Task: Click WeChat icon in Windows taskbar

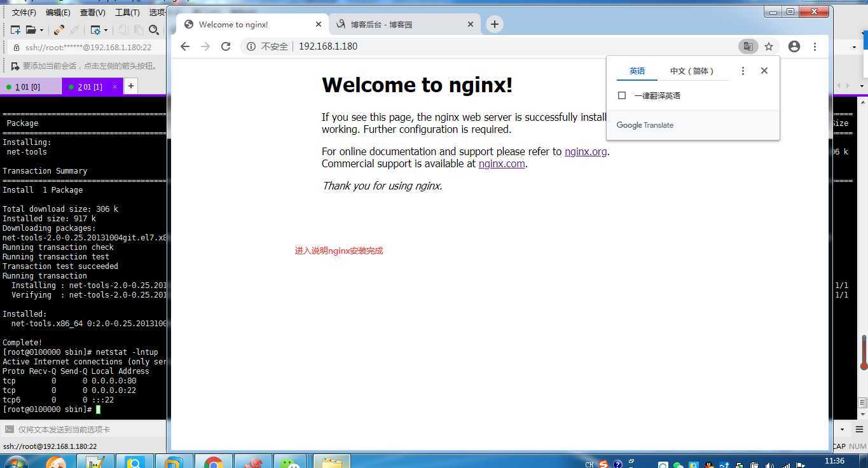Action: (290, 463)
